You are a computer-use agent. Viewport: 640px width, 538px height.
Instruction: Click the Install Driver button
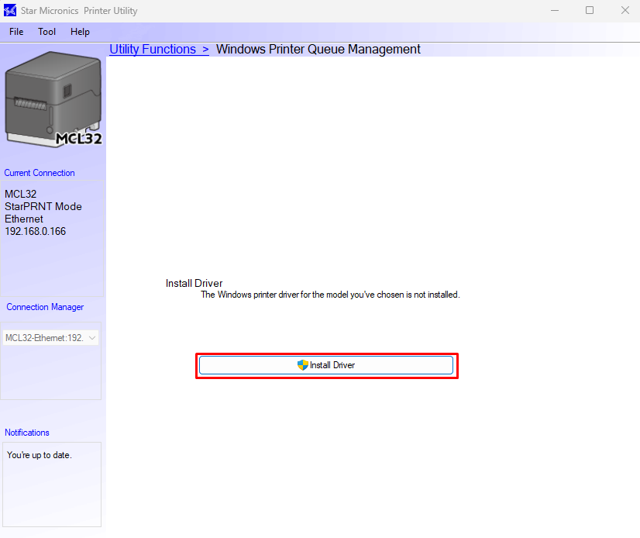click(x=326, y=366)
